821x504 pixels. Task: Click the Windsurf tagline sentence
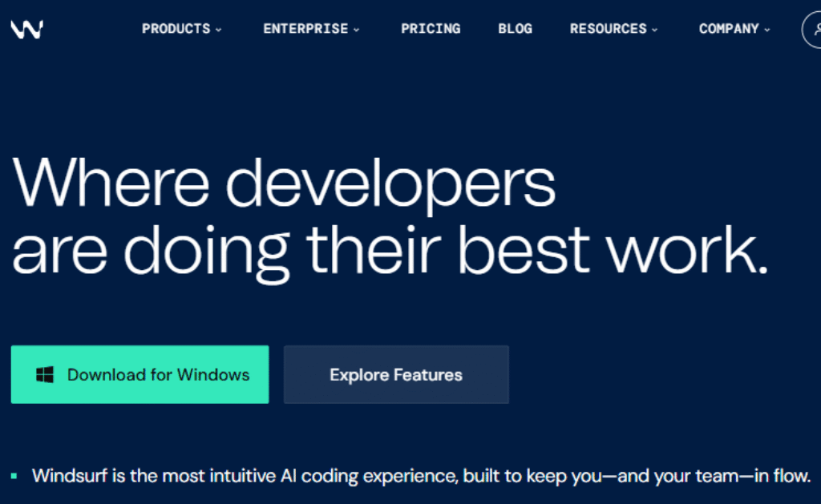[x=421, y=476]
